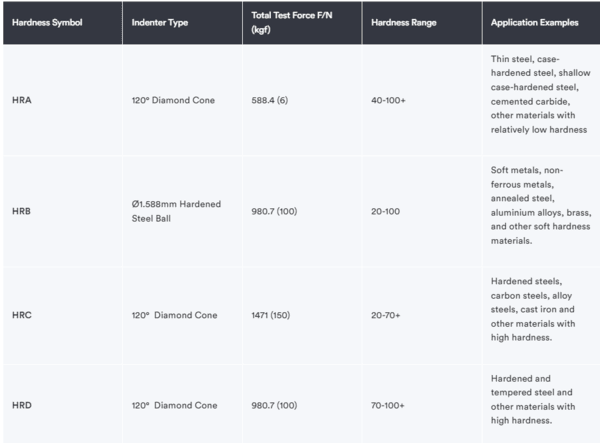Click the 70-100+ hardness range cell

point(390,404)
